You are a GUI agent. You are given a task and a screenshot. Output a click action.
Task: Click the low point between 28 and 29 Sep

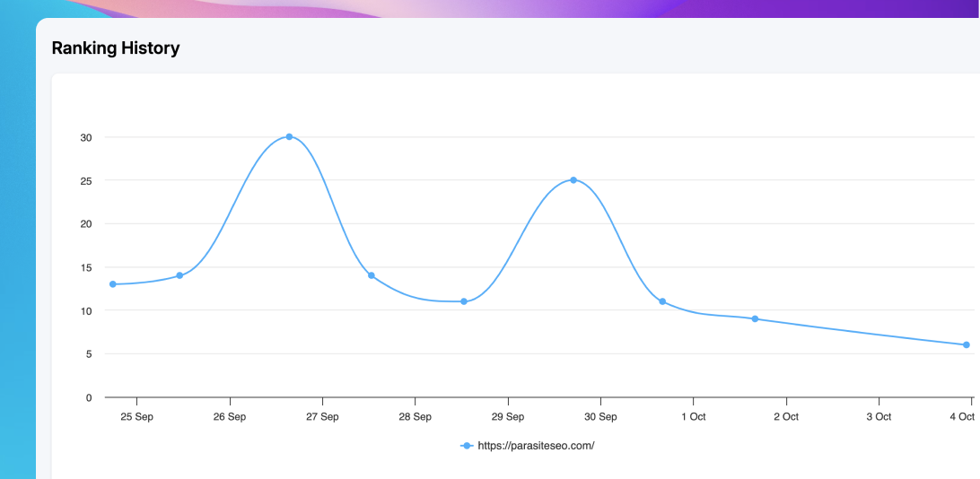click(464, 301)
